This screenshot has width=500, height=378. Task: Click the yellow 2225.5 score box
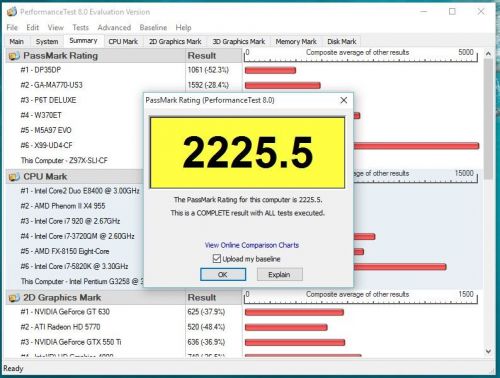click(x=247, y=152)
